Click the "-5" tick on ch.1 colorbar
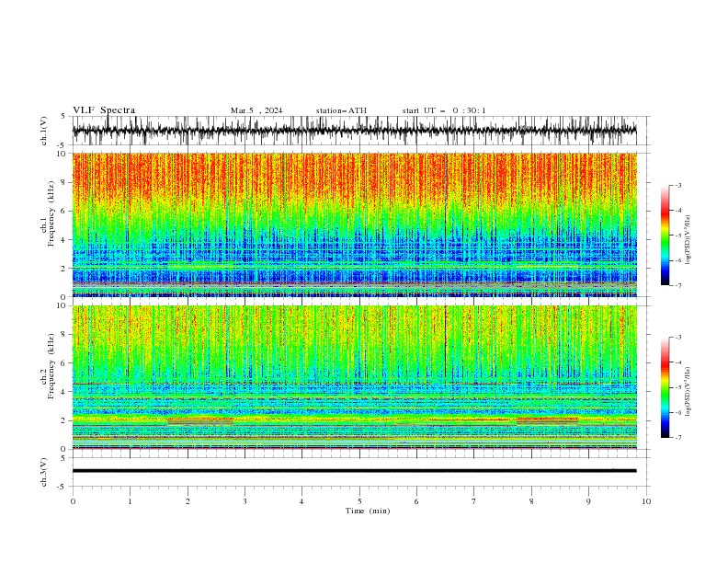Viewport: 728px width, 563px height. point(678,236)
